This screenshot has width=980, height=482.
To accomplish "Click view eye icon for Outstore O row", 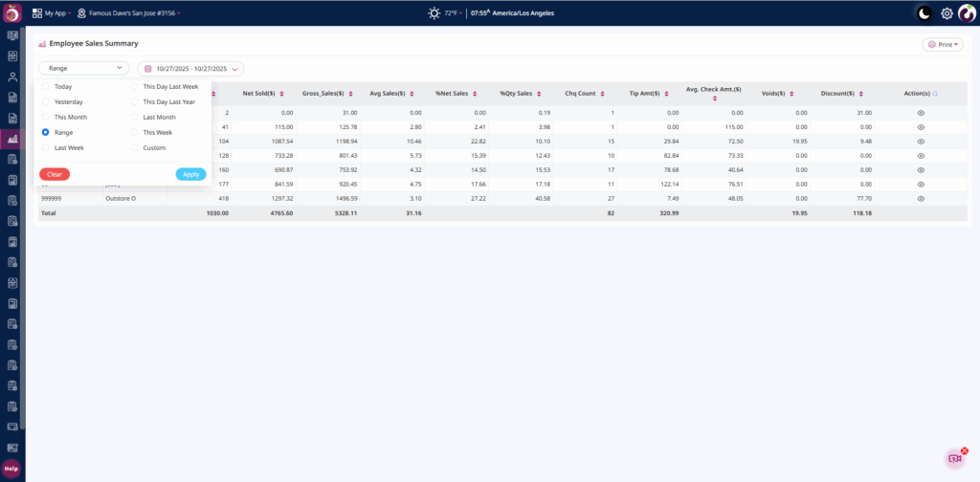I will [x=921, y=198].
